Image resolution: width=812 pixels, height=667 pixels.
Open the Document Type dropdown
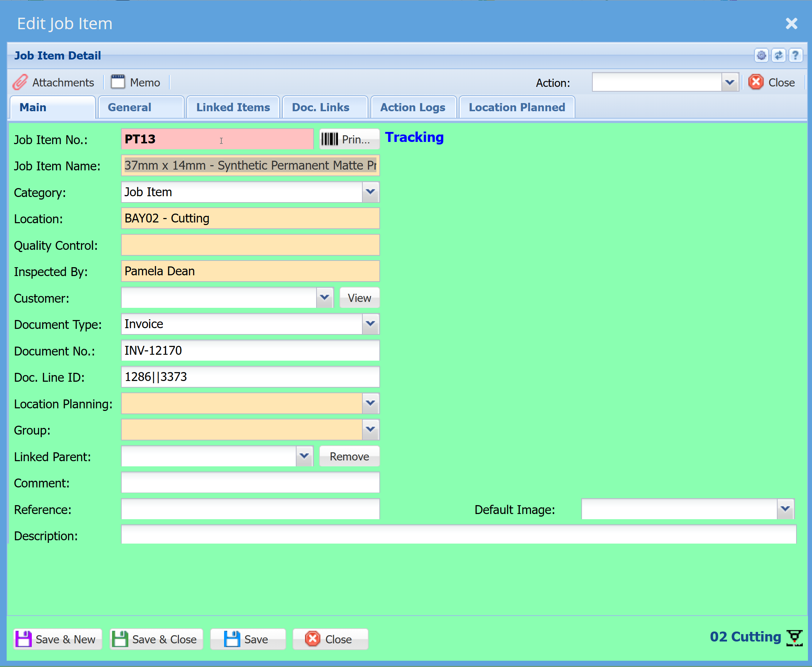click(x=371, y=324)
